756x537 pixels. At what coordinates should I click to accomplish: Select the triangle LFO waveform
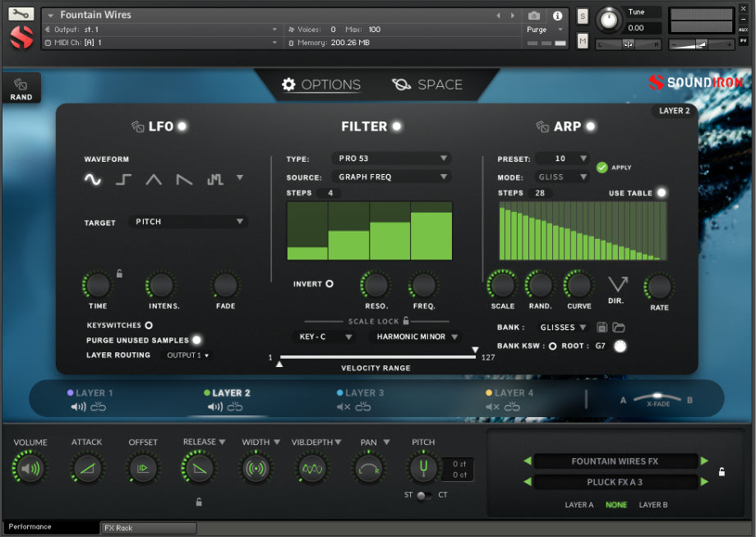pyautogui.click(x=154, y=179)
